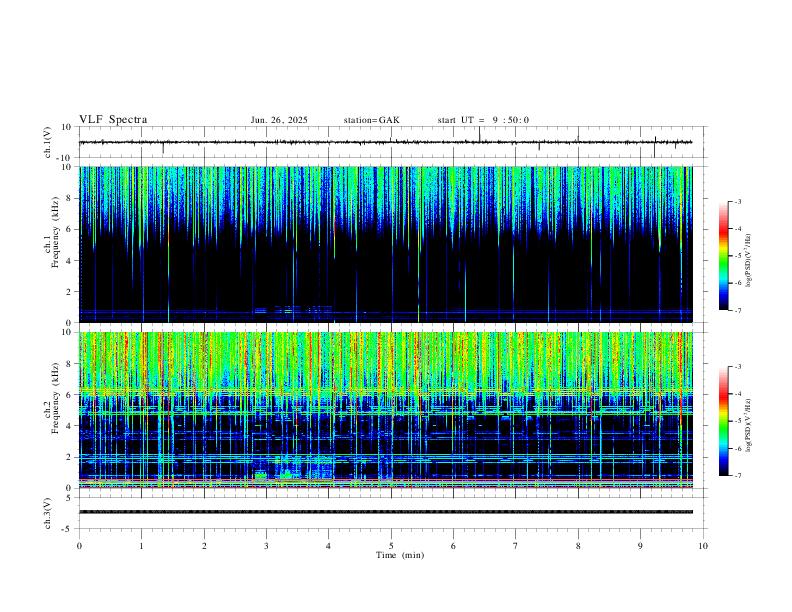
Task: Click time axis tick label "7"
Action: [516, 546]
